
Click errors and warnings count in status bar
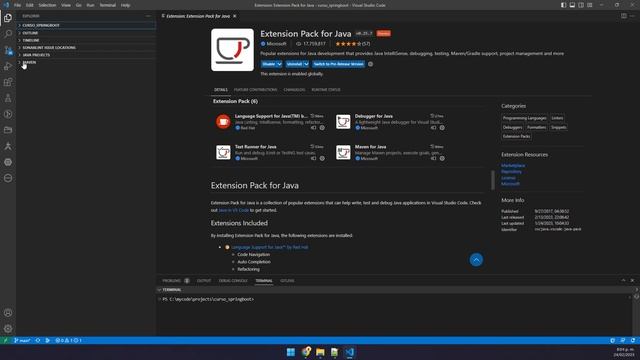(x=69, y=340)
